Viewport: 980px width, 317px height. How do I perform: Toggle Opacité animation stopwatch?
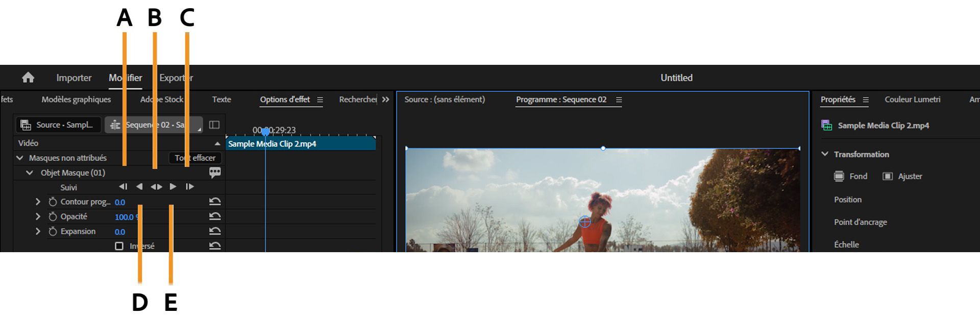point(53,216)
